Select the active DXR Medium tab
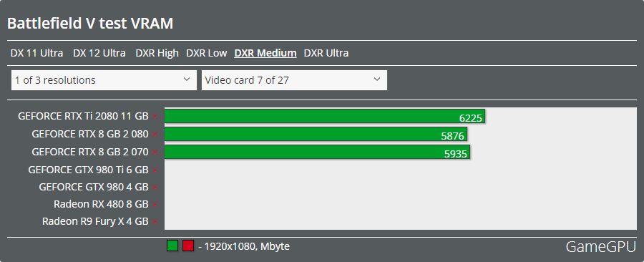Image resolution: width=644 pixels, height=262 pixels. pyautogui.click(x=265, y=53)
